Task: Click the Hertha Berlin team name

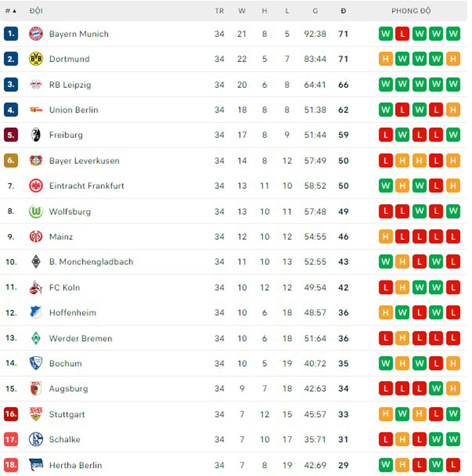Action: pos(76,465)
